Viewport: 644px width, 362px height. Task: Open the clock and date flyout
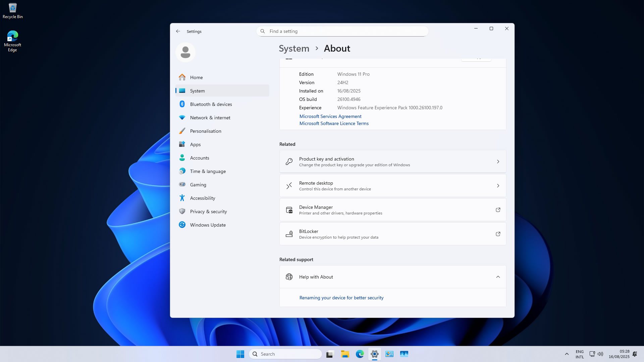(x=619, y=354)
